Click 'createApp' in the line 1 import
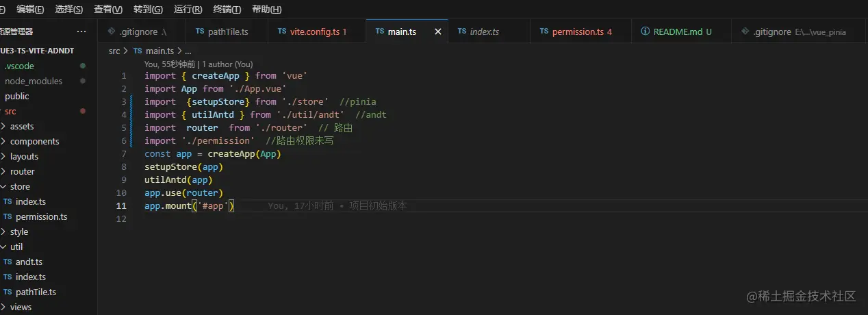The height and width of the screenshot is (315, 868). (216, 75)
